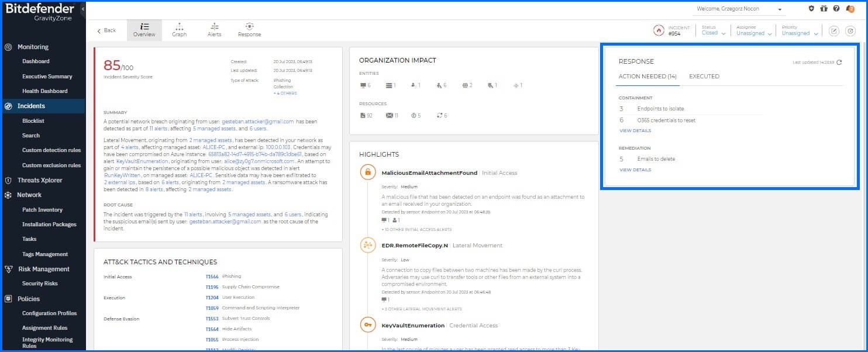The width and height of the screenshot is (868, 352).
Task: Click the files icon showing 92
Action: tap(363, 116)
